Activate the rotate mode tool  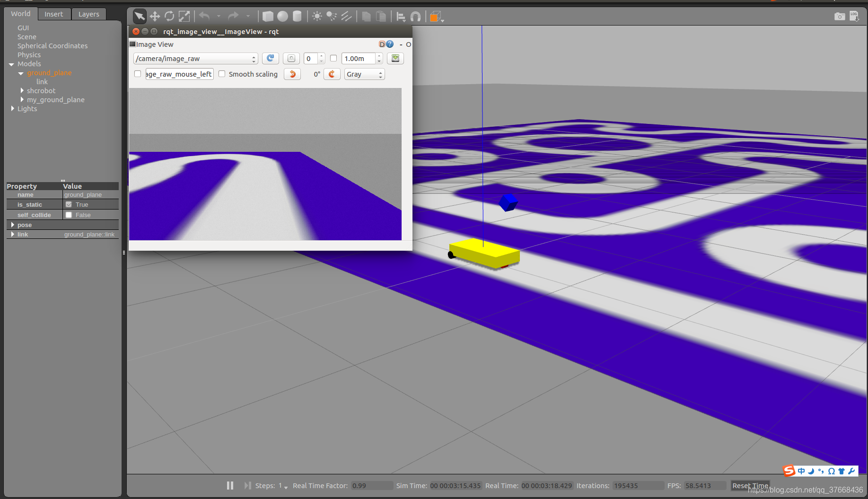(x=169, y=17)
